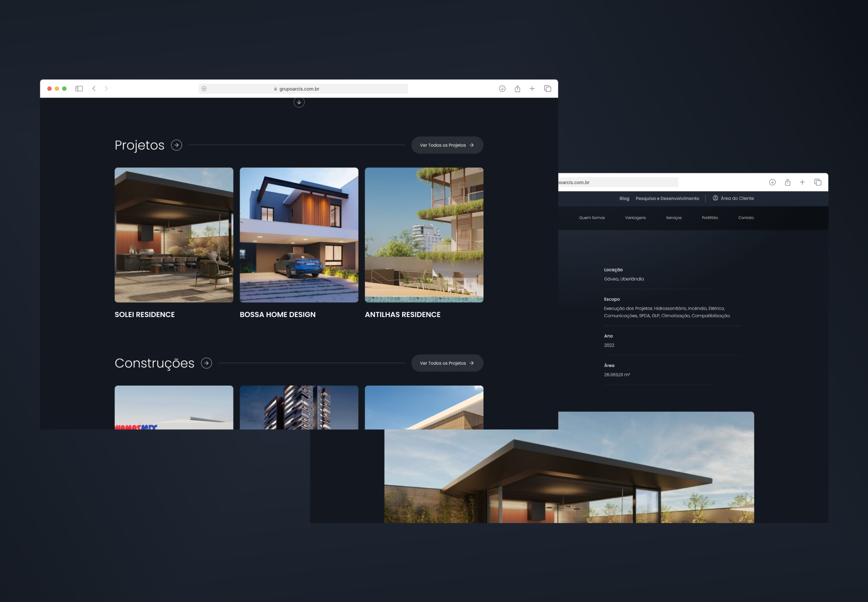The width and height of the screenshot is (868, 602).
Task: Select the Serviços menu item
Action: [674, 218]
